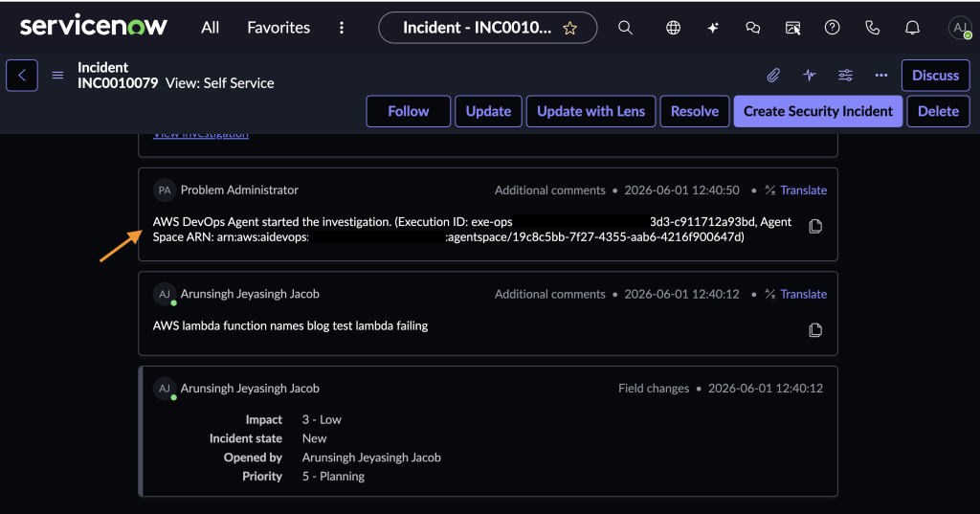Open the Now Assist sparkle icon
Screen dimensions: 980x514
pos(712,28)
